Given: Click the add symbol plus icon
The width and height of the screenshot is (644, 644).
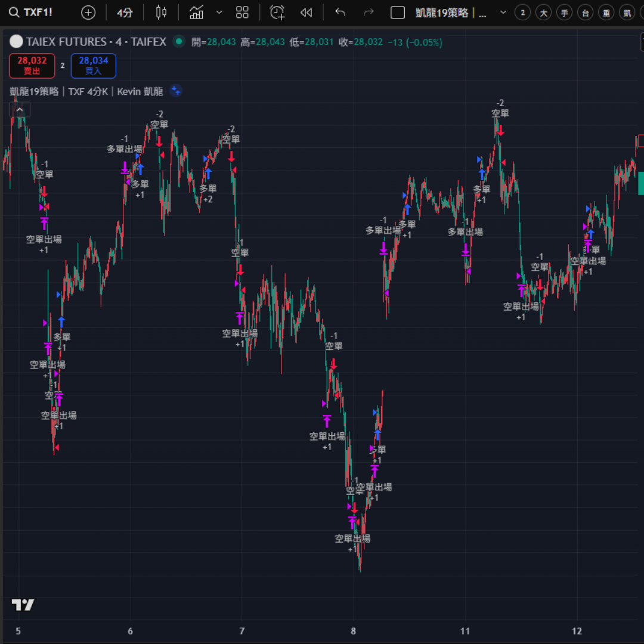Looking at the screenshot, I should click(88, 13).
